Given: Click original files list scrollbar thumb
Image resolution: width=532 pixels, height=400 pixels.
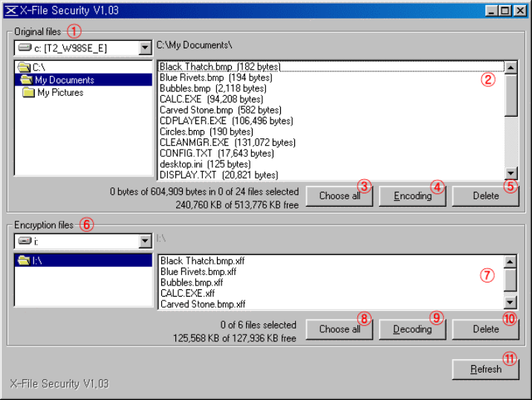Looking at the screenshot, I should [511, 95].
